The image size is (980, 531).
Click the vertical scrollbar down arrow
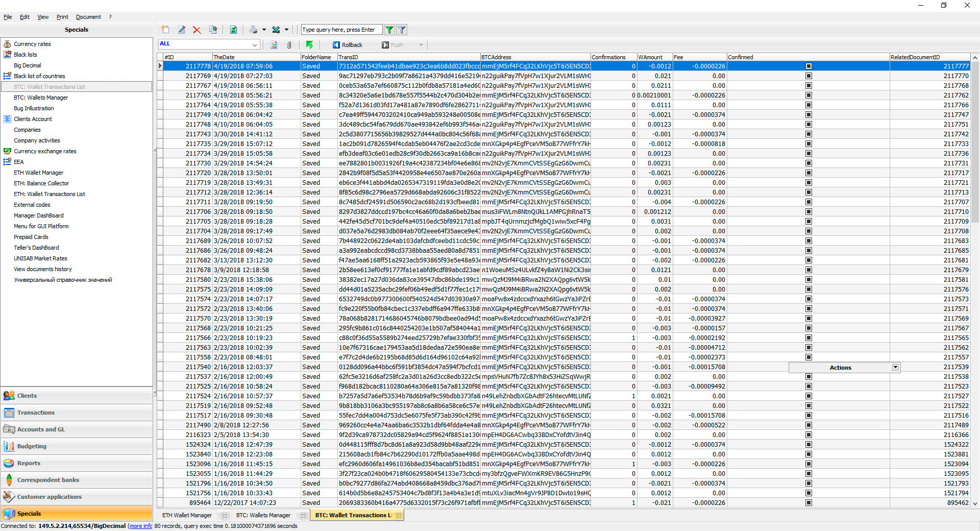(975, 503)
